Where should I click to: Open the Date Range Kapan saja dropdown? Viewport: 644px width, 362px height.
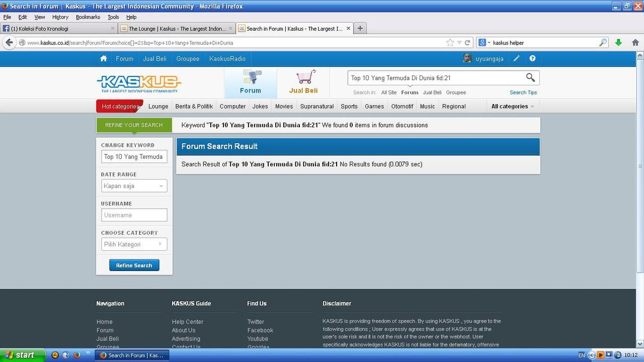click(x=134, y=186)
